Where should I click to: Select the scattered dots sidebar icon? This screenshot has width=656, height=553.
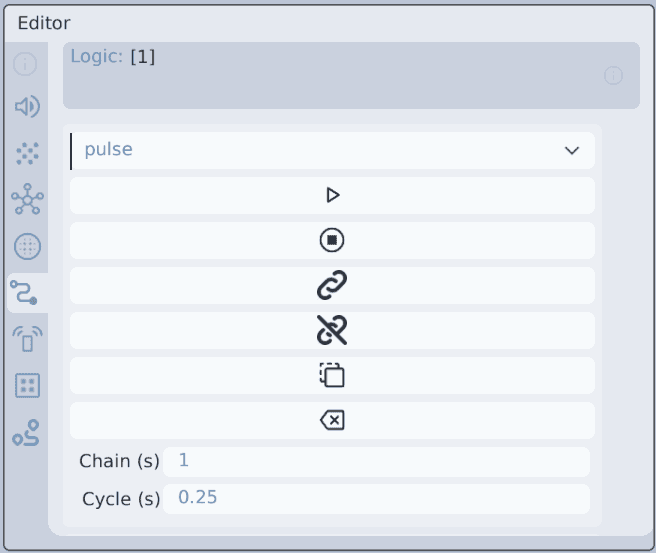point(27,153)
